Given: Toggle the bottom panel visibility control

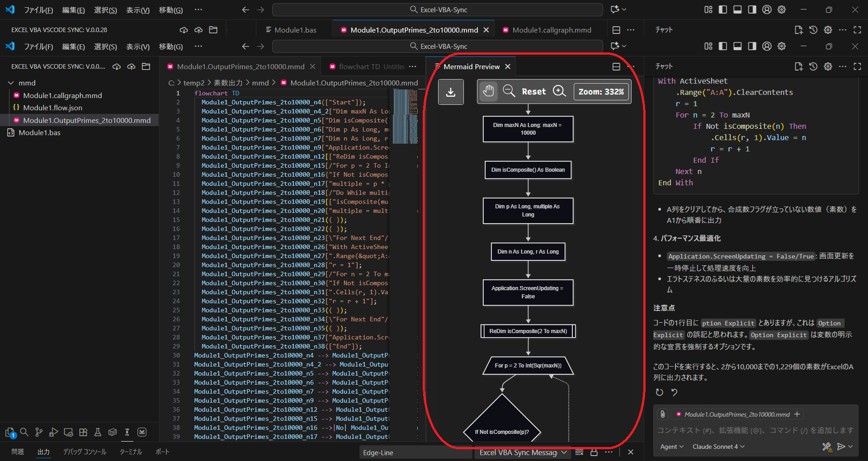Looking at the screenshot, I should click(737, 46).
